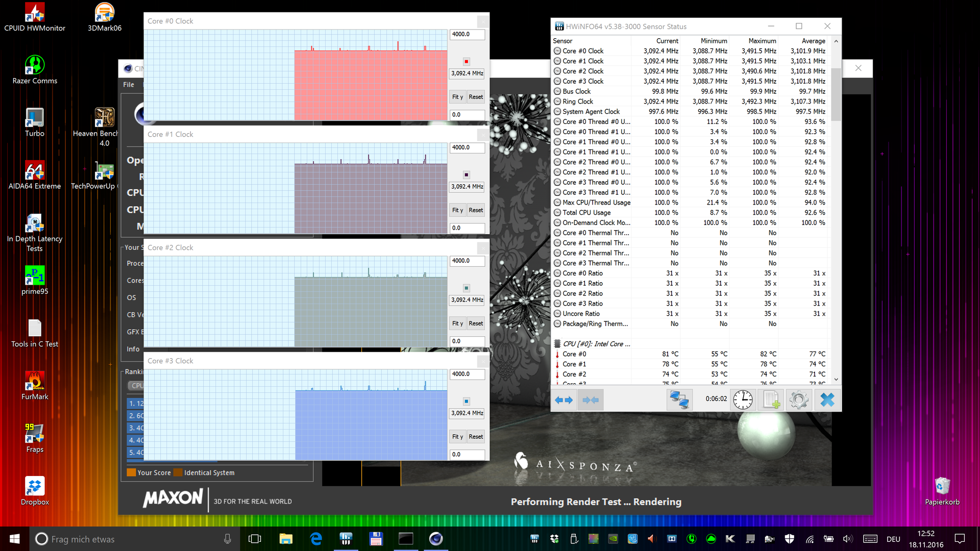Click Core #0 Clock graph maximum value field
This screenshot has width=980, height=551.
(x=467, y=34)
